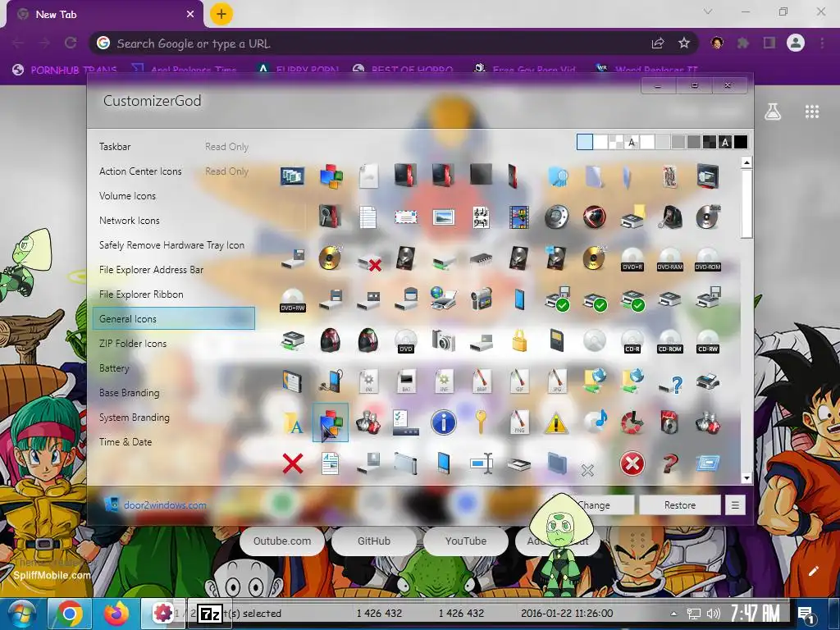Open the hamburger options menu beside Restore
This screenshot has width=840, height=630.
point(736,504)
